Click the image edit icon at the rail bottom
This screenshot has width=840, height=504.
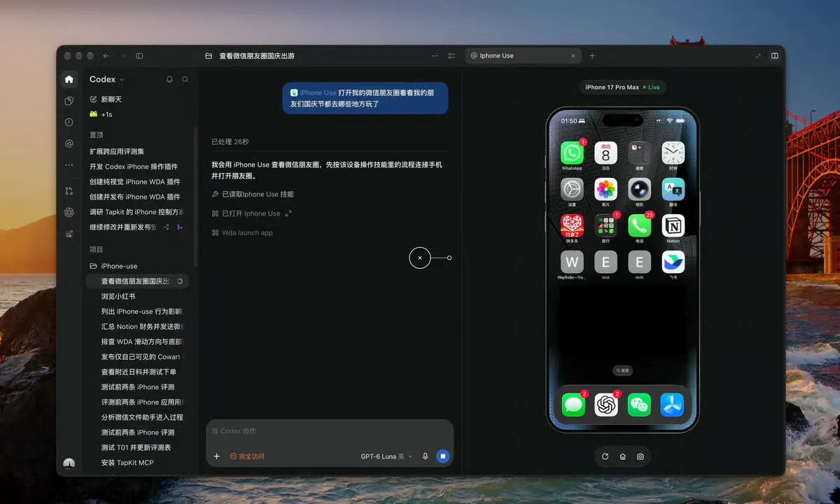[69, 234]
